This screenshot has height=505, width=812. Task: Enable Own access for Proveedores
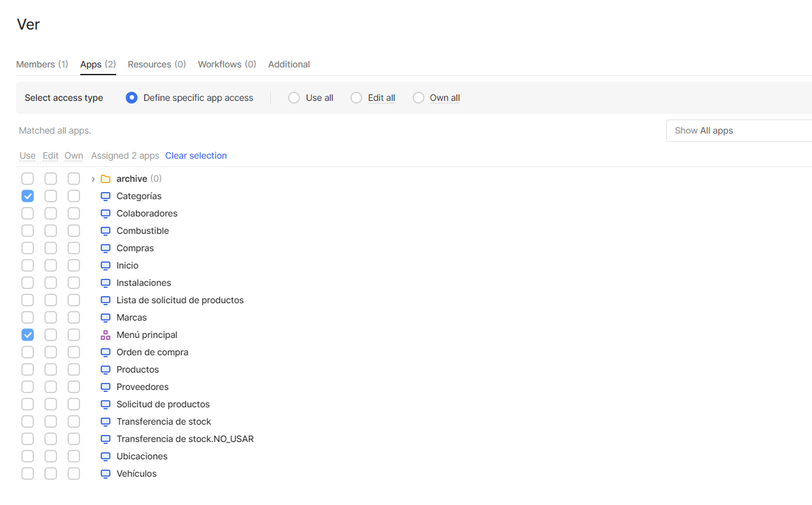[74, 387]
